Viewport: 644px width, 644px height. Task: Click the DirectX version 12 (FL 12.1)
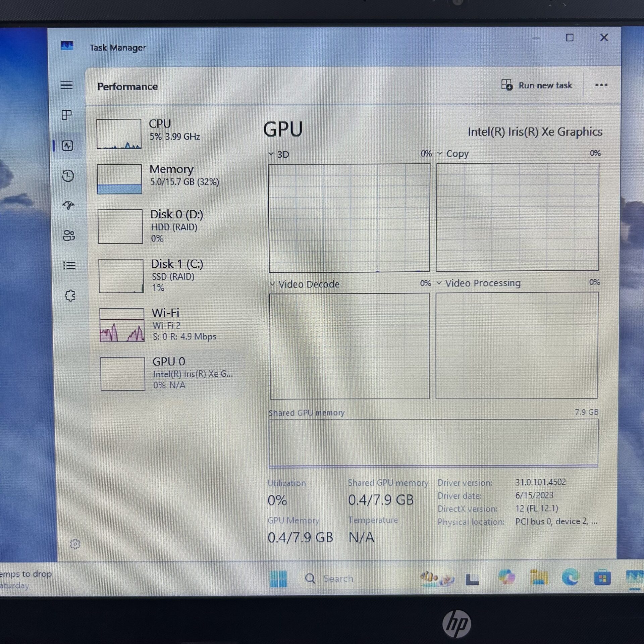537,508
